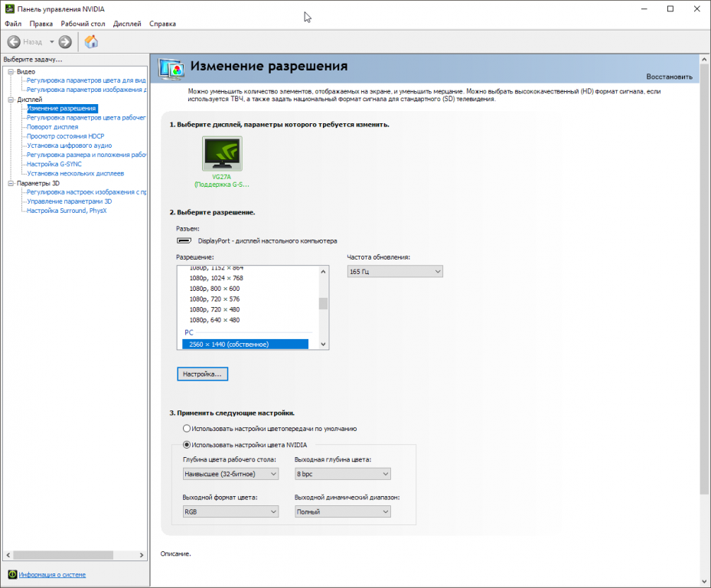
Task: Open Регулировка параметров цвета для видео
Action: (86, 80)
